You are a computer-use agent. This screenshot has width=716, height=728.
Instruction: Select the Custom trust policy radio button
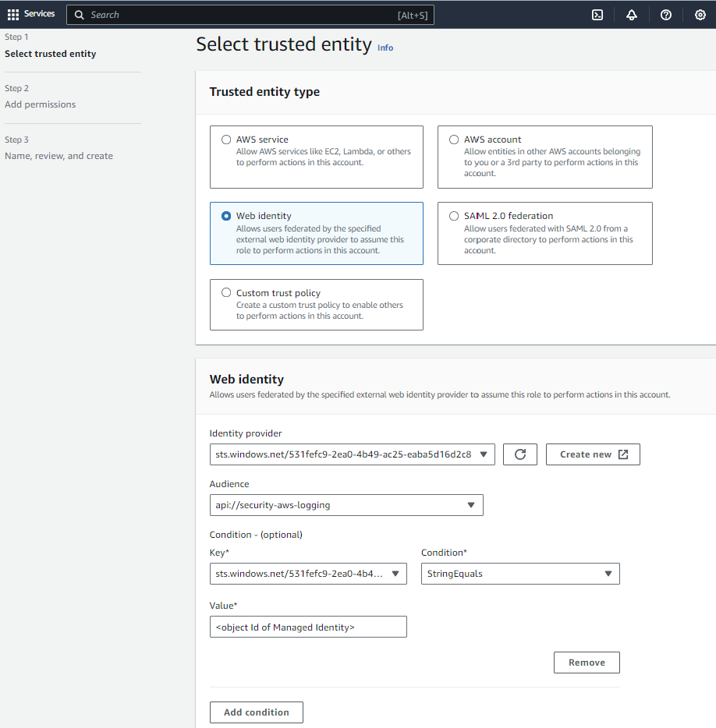click(226, 292)
